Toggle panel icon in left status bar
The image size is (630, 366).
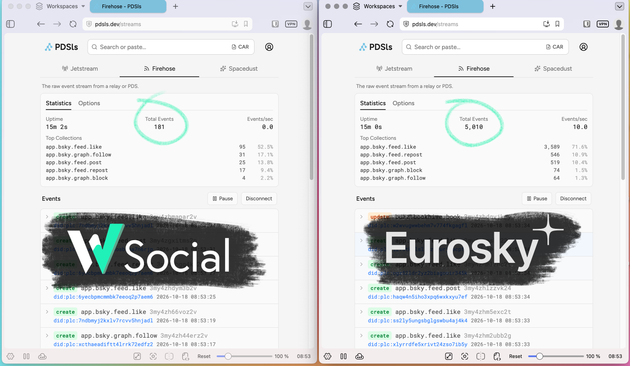pyautogui.click(x=27, y=356)
